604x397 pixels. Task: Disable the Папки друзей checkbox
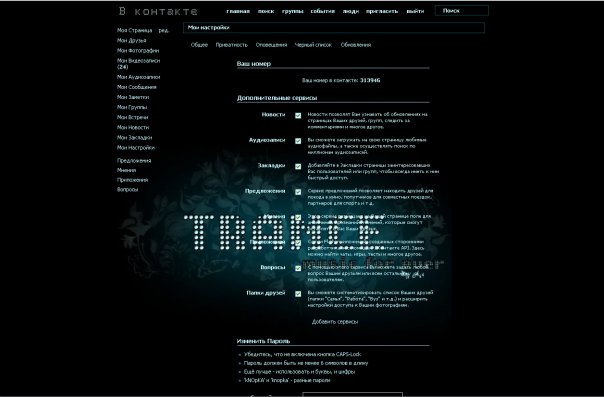tap(298, 294)
